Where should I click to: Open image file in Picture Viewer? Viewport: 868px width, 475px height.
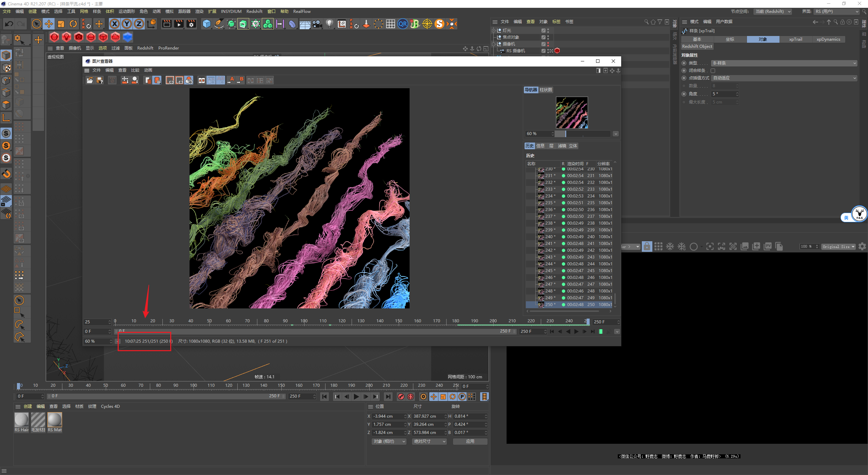pos(90,80)
